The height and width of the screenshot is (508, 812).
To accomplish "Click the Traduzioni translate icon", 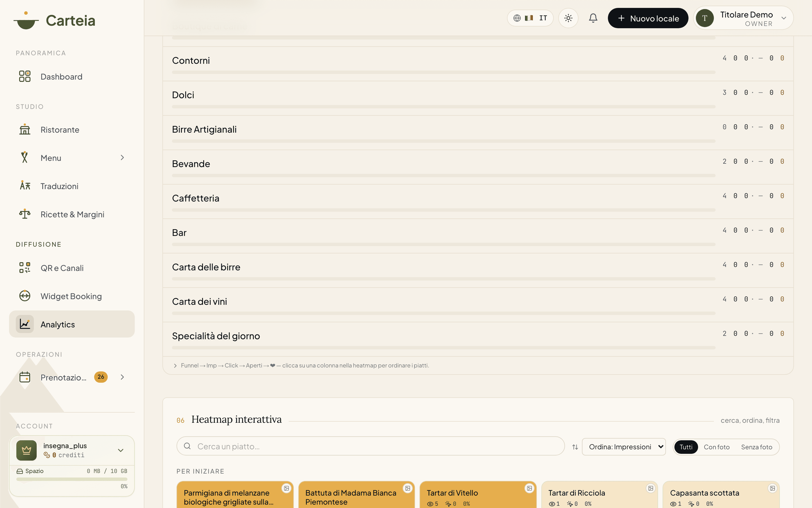I will point(25,186).
